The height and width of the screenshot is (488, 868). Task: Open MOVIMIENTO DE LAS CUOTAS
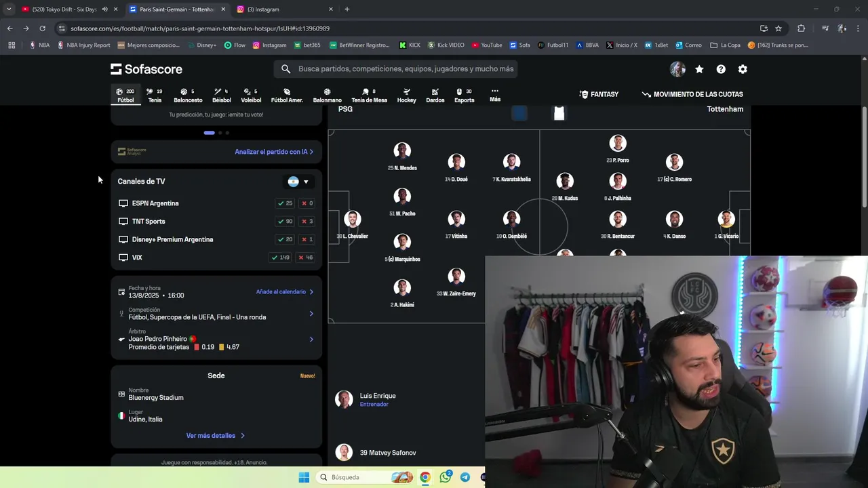(692, 94)
